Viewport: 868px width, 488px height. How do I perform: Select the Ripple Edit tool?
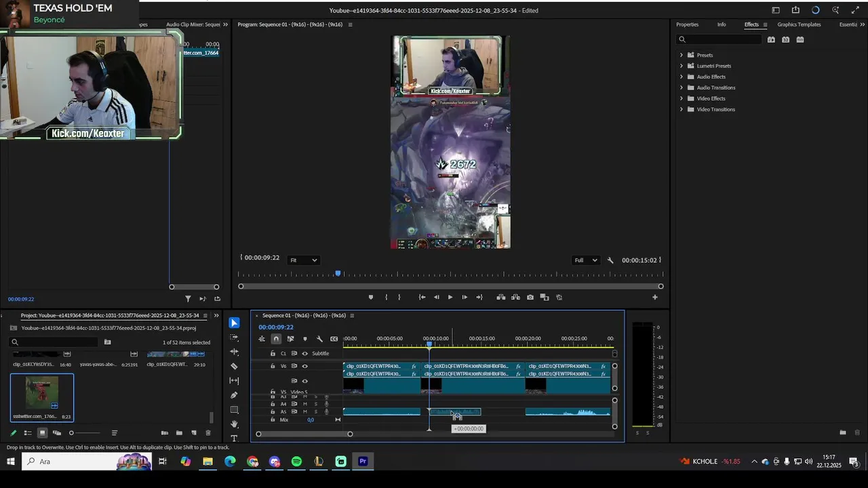(234, 352)
